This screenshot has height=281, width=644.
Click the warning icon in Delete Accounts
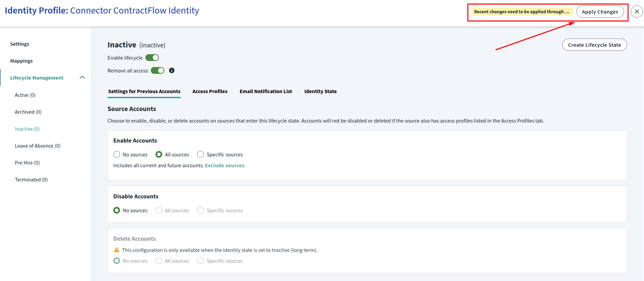(117, 250)
